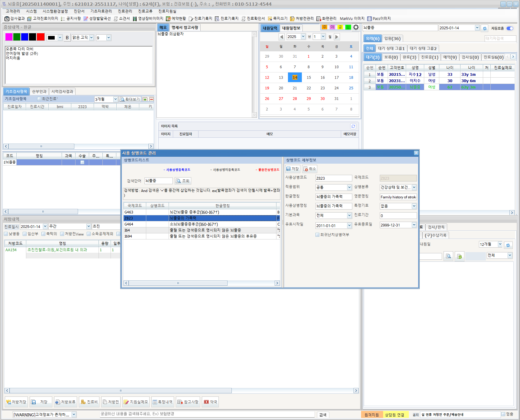Enable the 최근진료 checkbox
The height and width of the screenshot is (420, 520).
39,99
